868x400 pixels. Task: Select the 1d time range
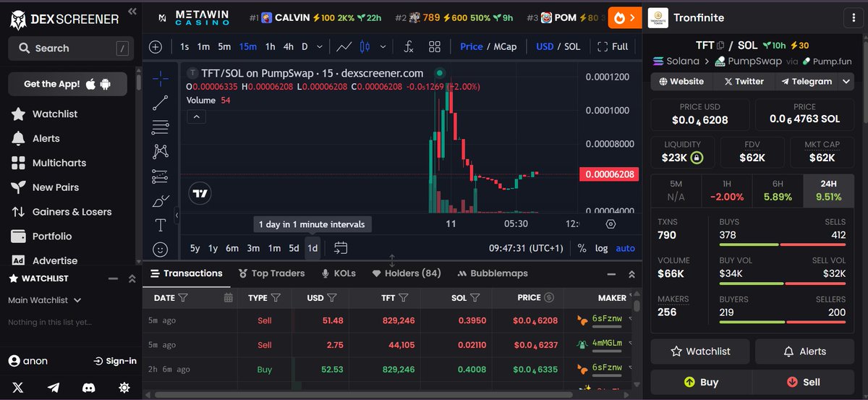click(x=312, y=248)
